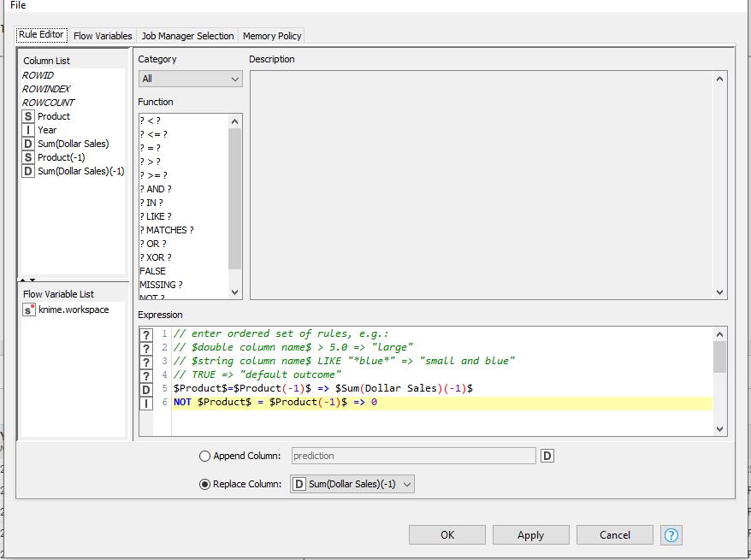Click the Function list scroll up arrow

pyautogui.click(x=234, y=121)
